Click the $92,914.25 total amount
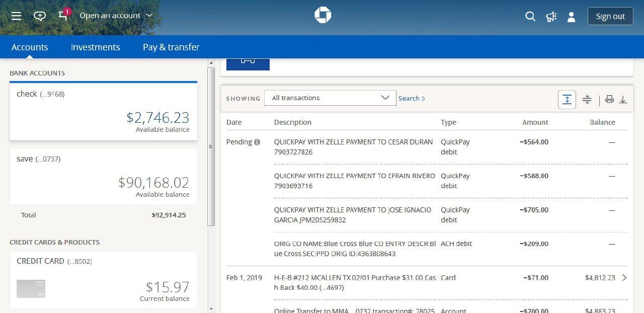 click(x=169, y=215)
